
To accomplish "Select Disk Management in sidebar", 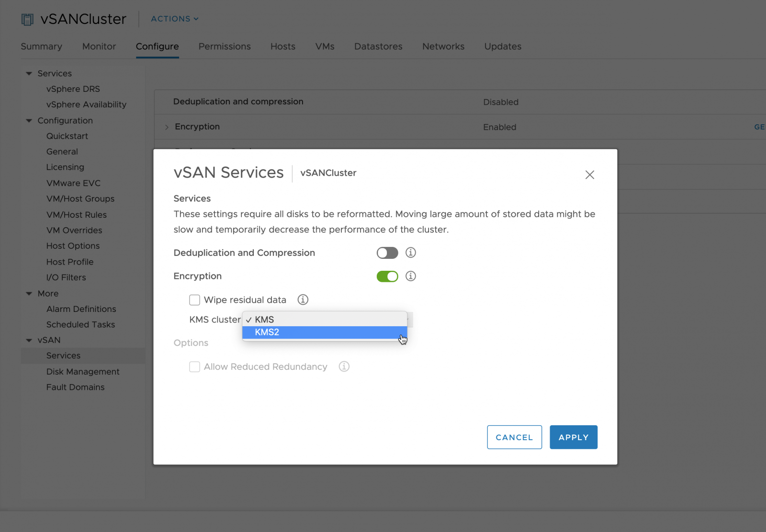I will [x=83, y=372].
